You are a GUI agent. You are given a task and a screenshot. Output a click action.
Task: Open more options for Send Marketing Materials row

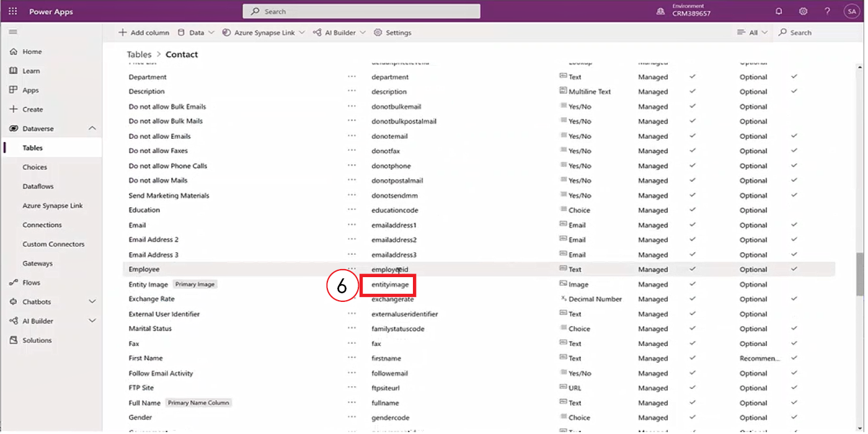pos(352,195)
